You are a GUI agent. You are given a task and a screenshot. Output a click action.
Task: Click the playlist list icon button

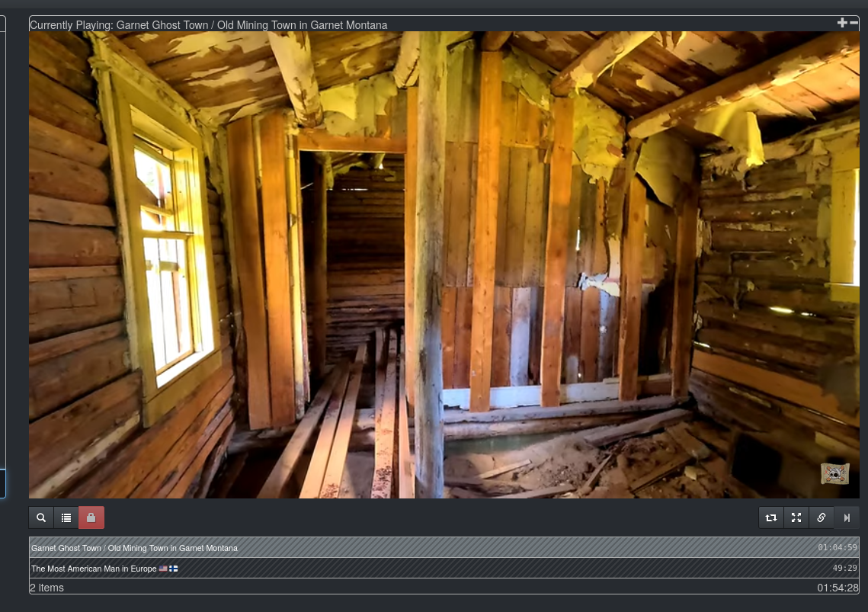pos(66,518)
